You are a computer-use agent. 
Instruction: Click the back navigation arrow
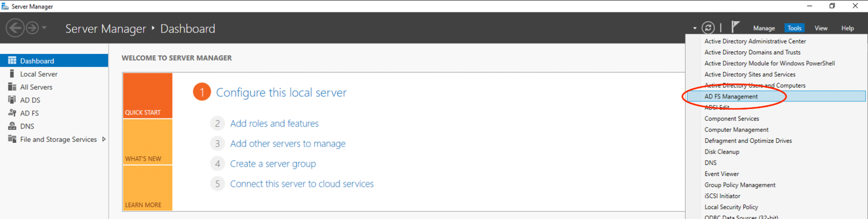(15, 28)
